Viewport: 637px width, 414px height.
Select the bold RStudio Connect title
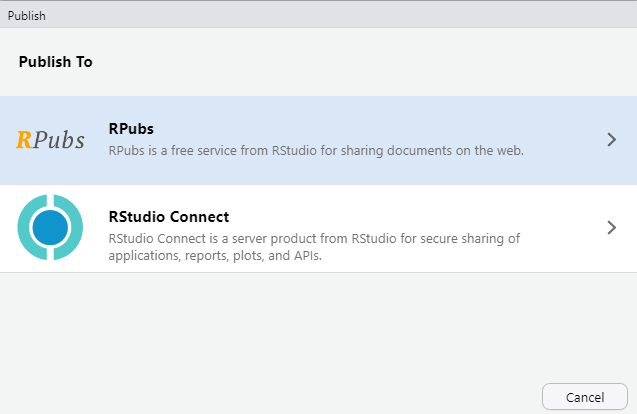tap(168, 216)
